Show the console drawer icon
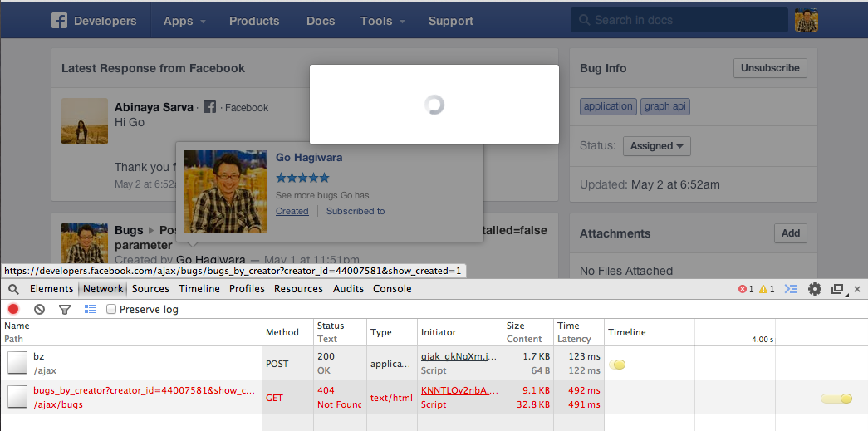868x431 pixels. [791, 289]
